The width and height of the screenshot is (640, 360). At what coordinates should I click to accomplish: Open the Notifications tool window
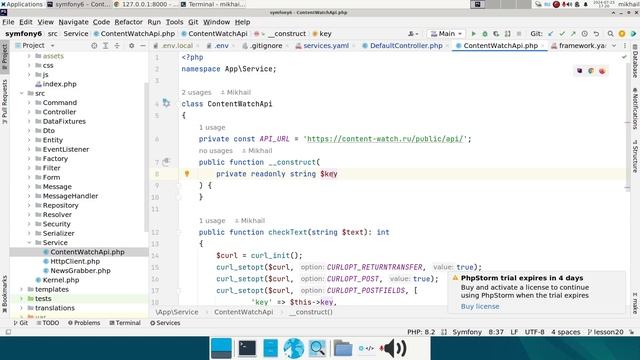click(635, 108)
